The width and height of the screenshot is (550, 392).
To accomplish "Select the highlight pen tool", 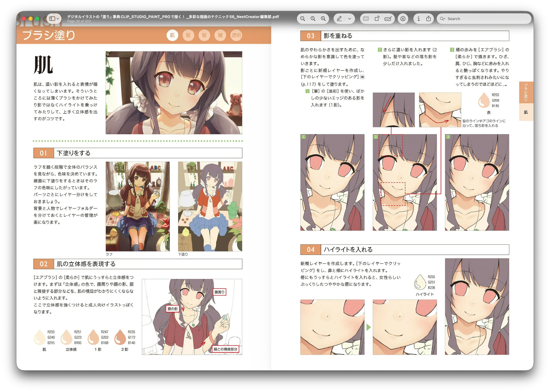I will [x=339, y=19].
